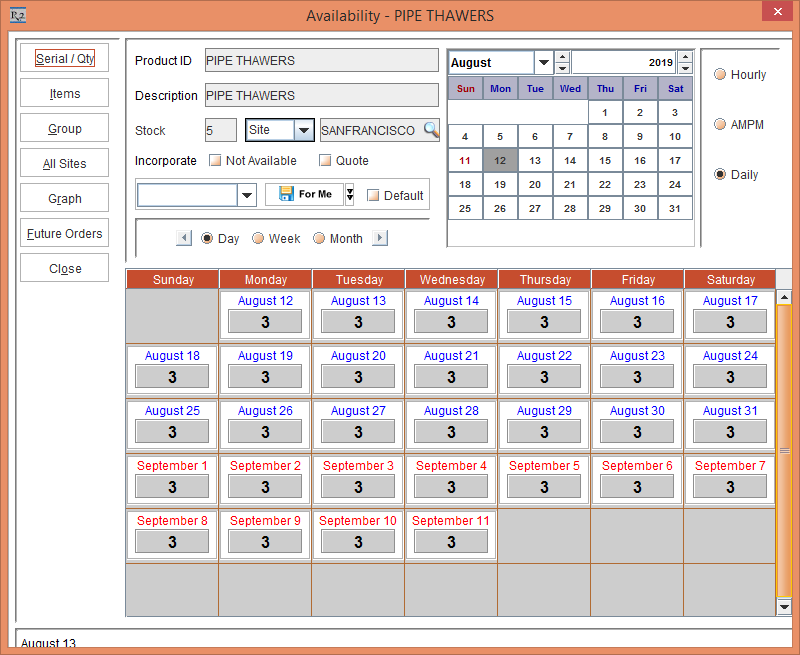Select the Hourly radio button
This screenshot has height=655, width=800.
pyautogui.click(x=720, y=74)
